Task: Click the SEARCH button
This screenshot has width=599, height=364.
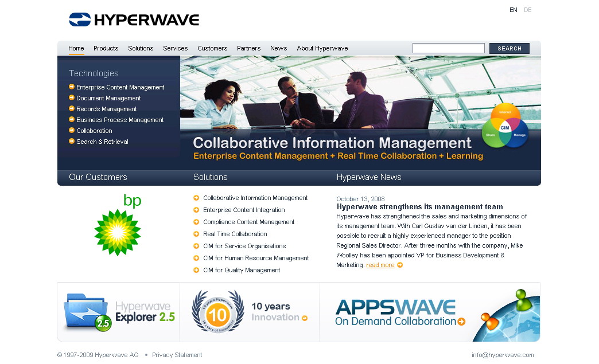Action: (x=509, y=49)
